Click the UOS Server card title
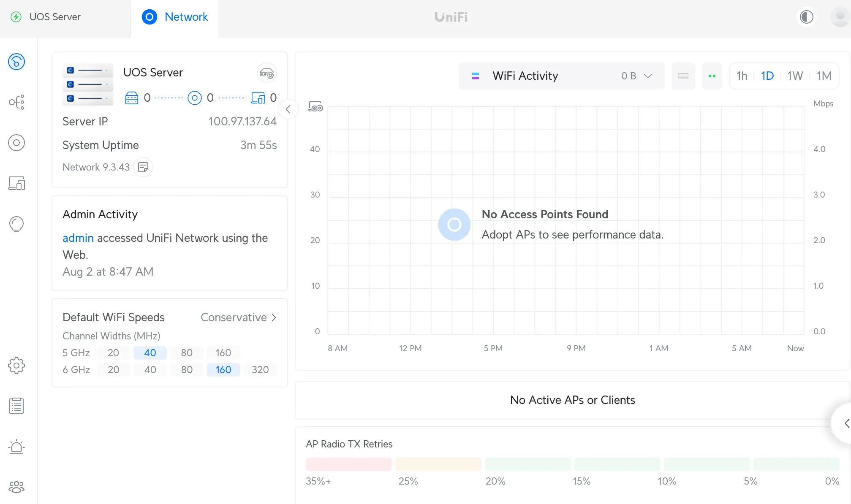 153,73
